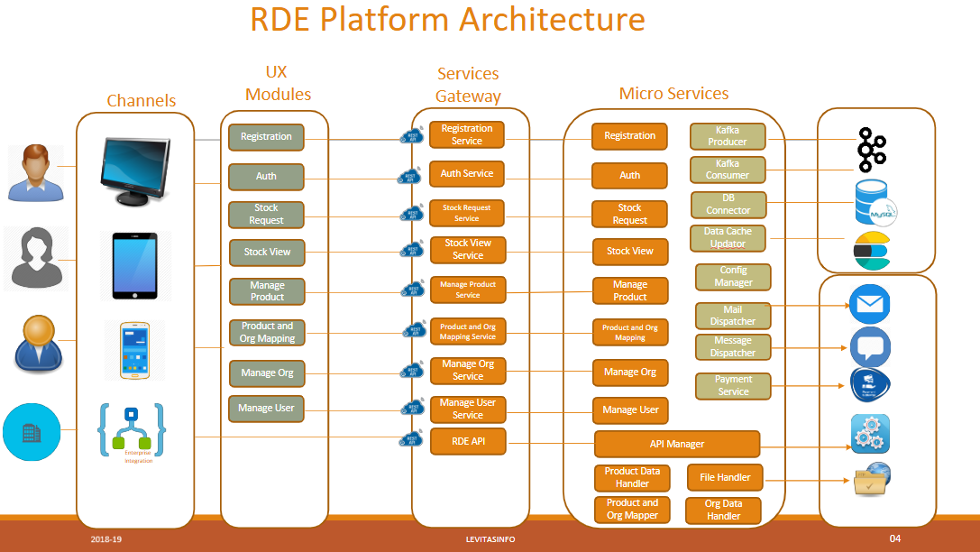980x552 pixels.
Task: Select the Kafka Producer box
Action: click(727, 136)
